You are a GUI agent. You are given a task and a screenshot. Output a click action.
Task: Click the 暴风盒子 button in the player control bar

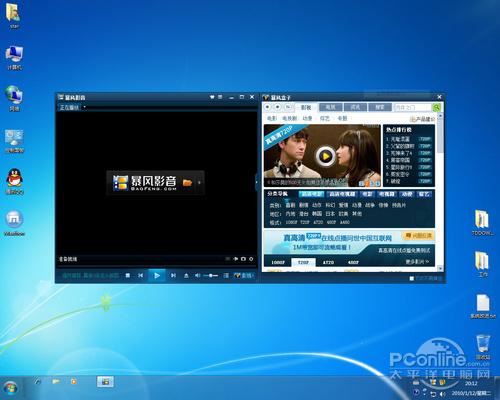(x=244, y=275)
